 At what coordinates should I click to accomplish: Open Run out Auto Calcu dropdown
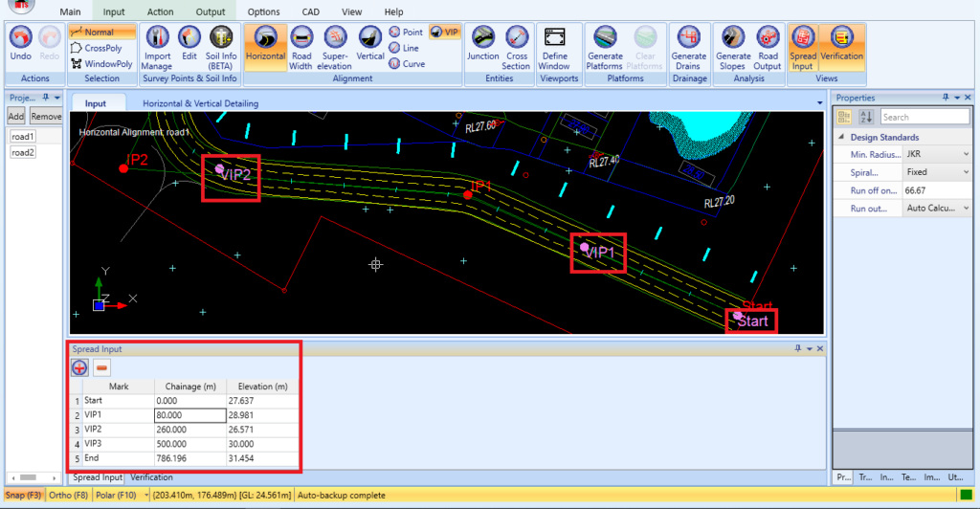click(967, 208)
